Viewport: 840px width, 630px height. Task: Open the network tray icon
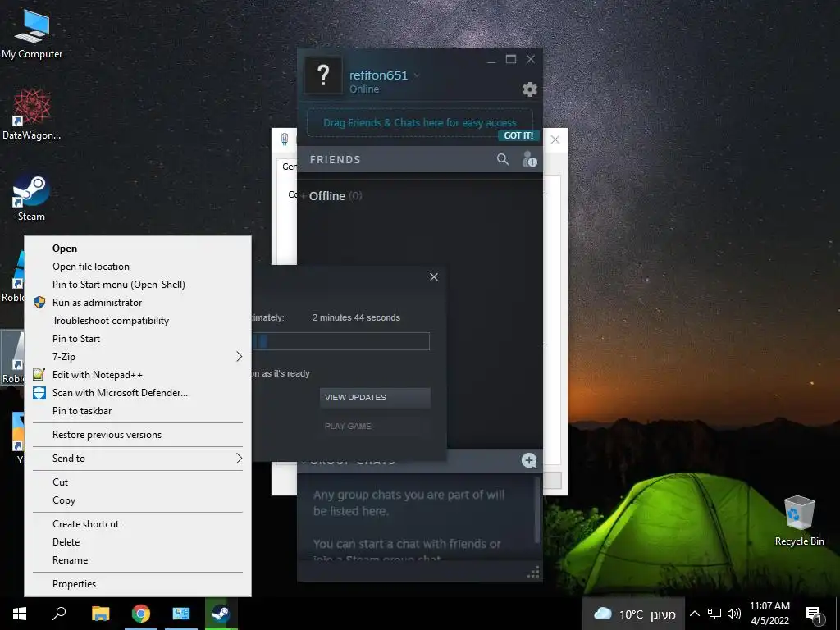714,614
